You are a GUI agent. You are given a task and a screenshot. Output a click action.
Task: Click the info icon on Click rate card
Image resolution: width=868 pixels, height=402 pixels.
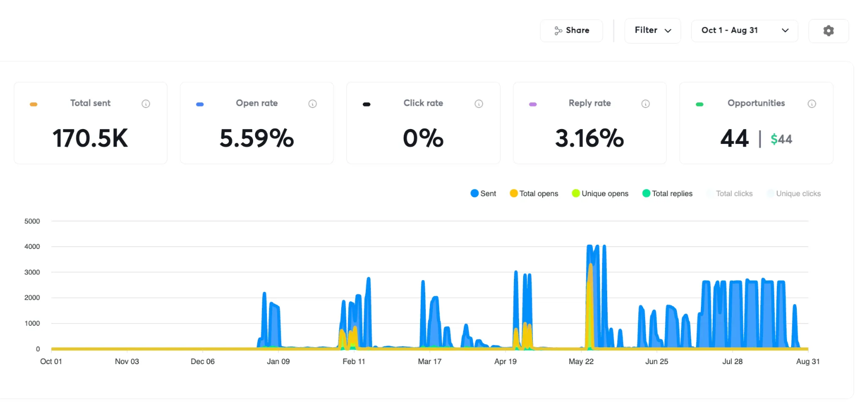479,104
